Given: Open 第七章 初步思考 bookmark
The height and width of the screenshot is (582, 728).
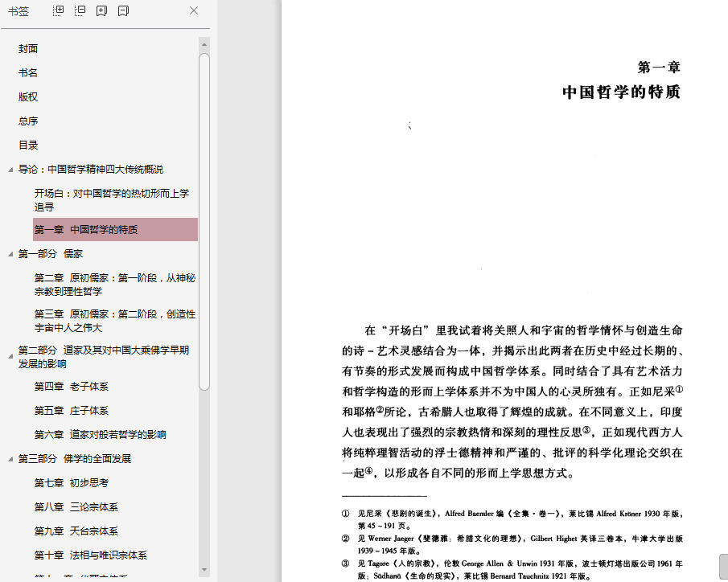Looking at the screenshot, I should coord(71,483).
